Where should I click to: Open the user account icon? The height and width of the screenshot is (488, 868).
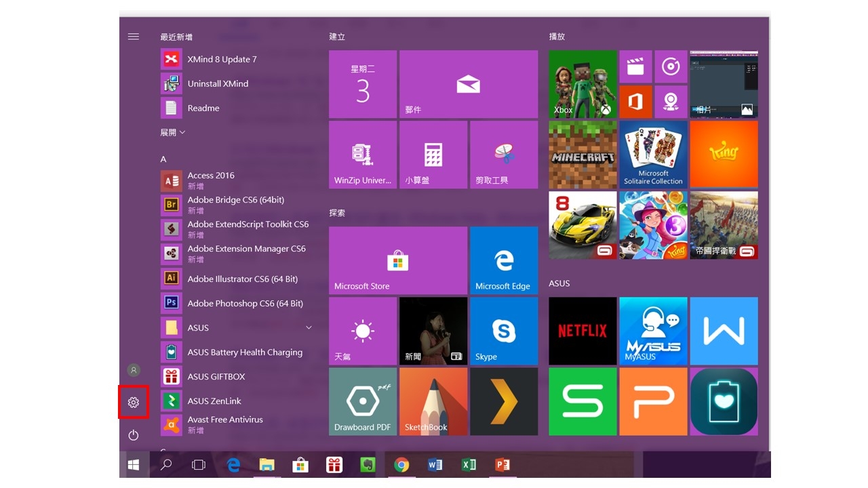(134, 370)
